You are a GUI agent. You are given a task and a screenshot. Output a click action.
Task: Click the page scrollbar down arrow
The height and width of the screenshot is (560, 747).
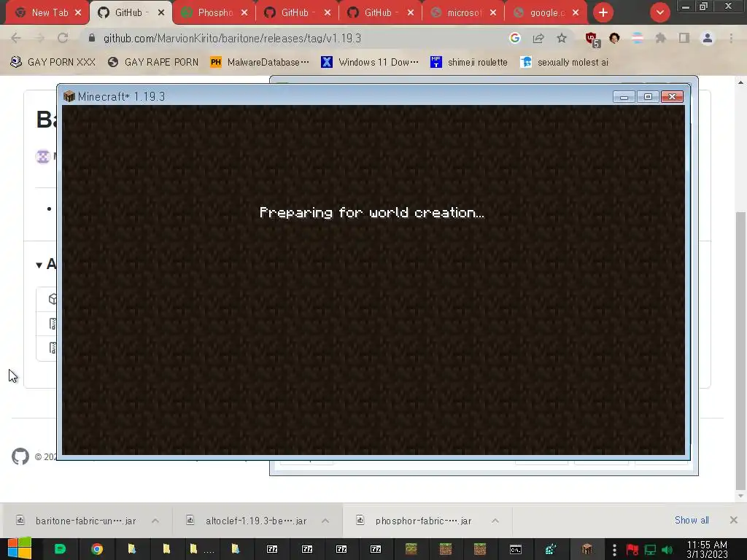(x=740, y=496)
